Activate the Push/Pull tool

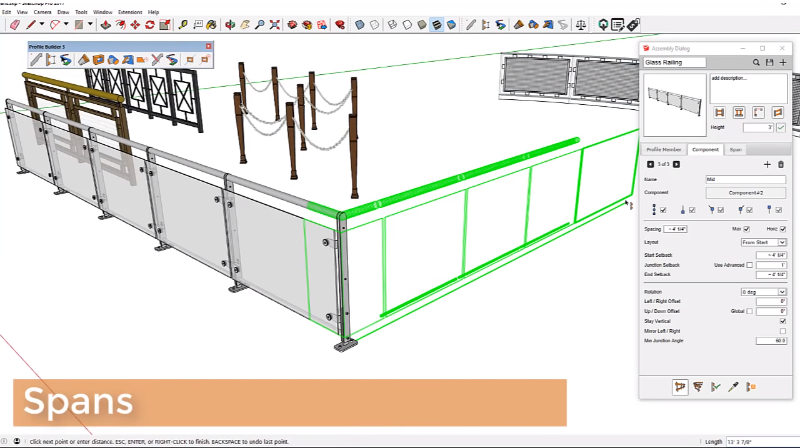click(x=105, y=24)
